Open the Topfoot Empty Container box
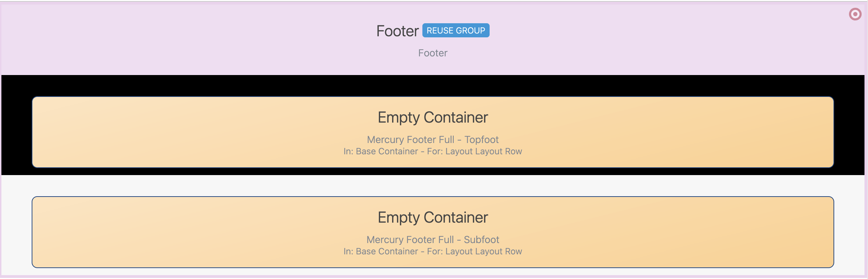This screenshot has width=868, height=279. click(211, 132)
